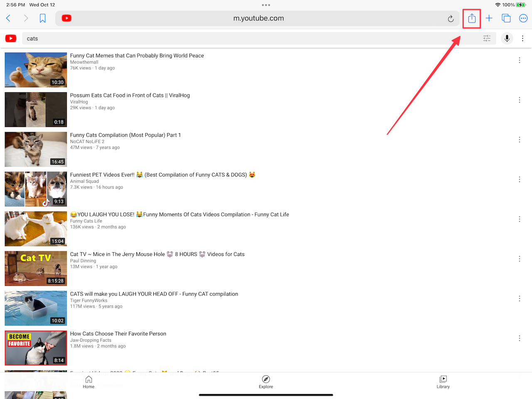Open How Cats Choose Their Favorite Person
Screen dimensions: 532x399
(x=118, y=334)
